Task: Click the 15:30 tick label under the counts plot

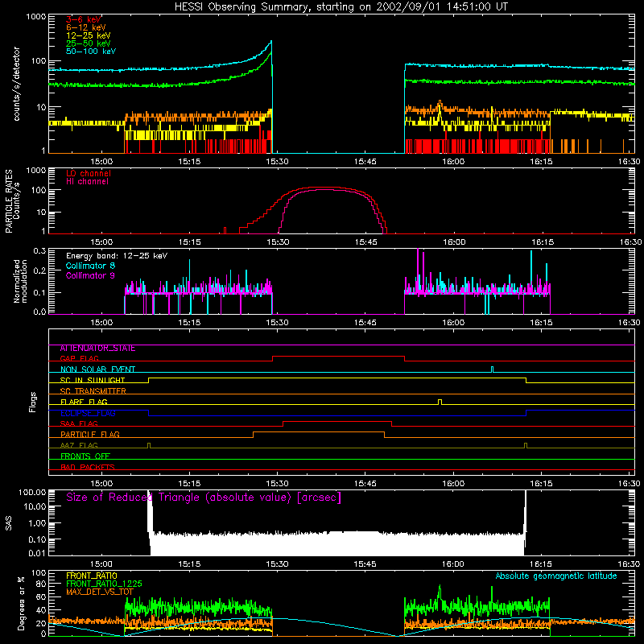Action: tap(277, 162)
